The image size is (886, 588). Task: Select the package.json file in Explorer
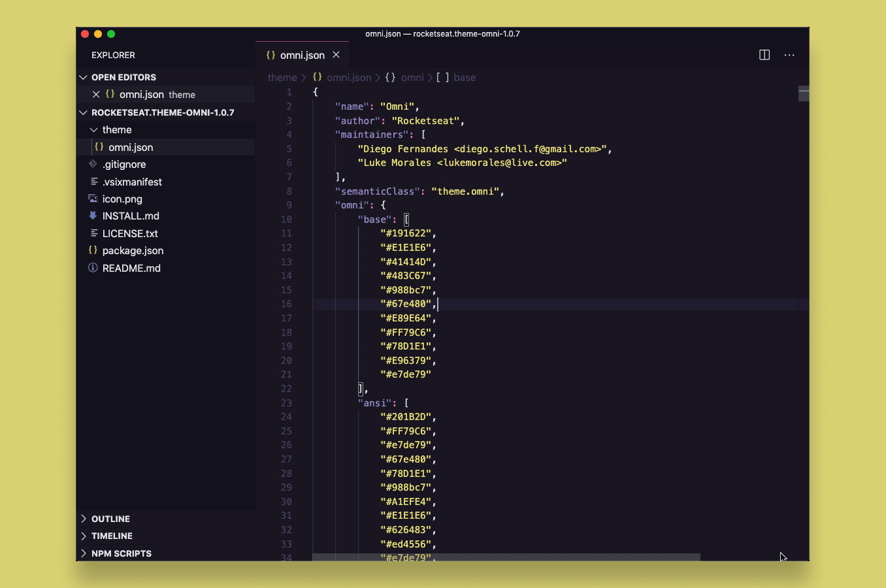[x=133, y=250]
